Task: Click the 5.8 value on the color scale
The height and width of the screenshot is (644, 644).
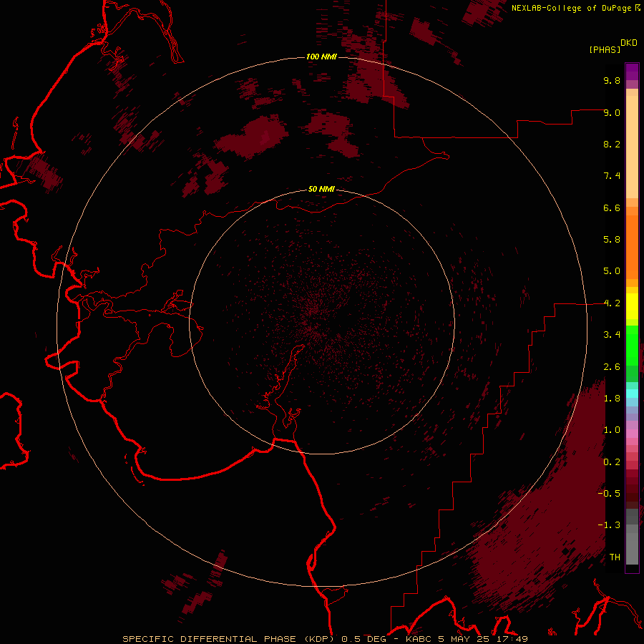Action: pos(612,240)
